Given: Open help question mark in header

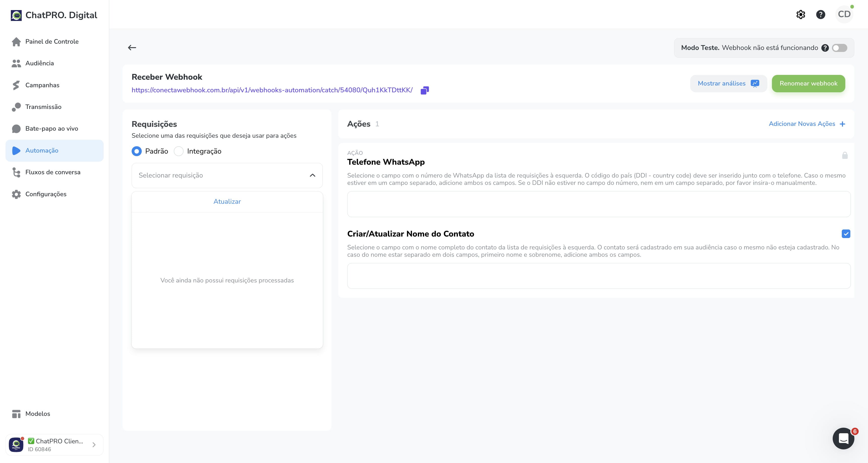Looking at the screenshot, I should pos(821,14).
